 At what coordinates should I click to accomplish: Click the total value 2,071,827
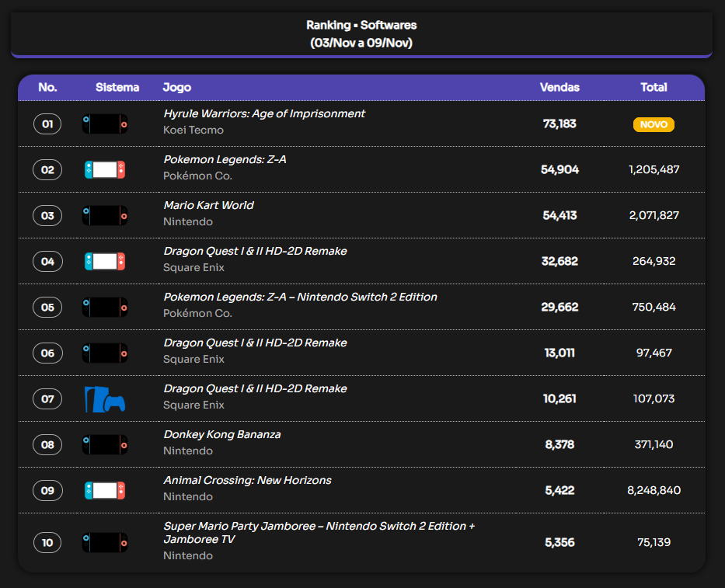click(654, 215)
